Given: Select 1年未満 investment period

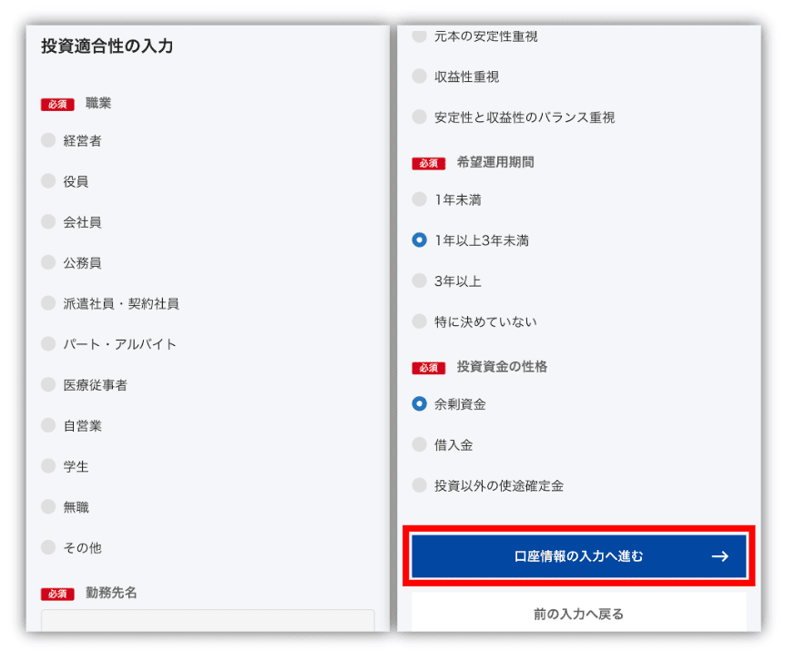Looking at the screenshot, I should click(419, 199).
